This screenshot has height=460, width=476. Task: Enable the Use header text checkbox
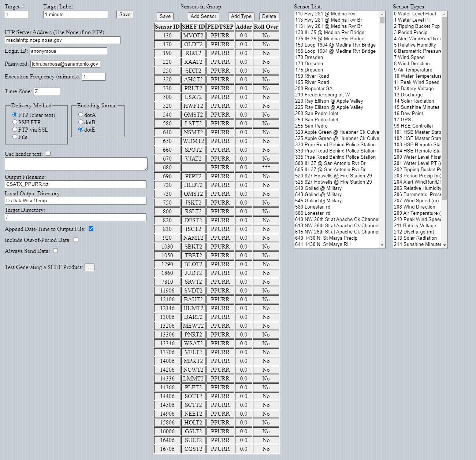coord(48,154)
